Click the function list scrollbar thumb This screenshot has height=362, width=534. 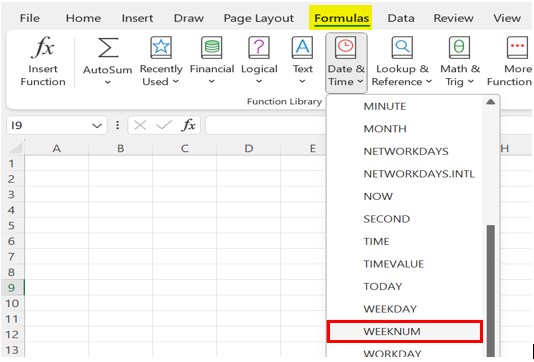pos(490,291)
